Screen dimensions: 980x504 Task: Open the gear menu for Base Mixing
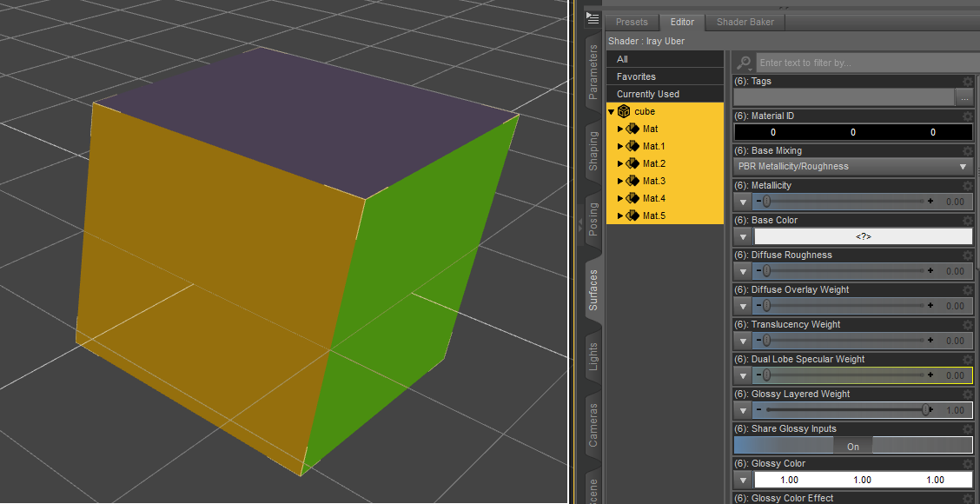point(968,150)
